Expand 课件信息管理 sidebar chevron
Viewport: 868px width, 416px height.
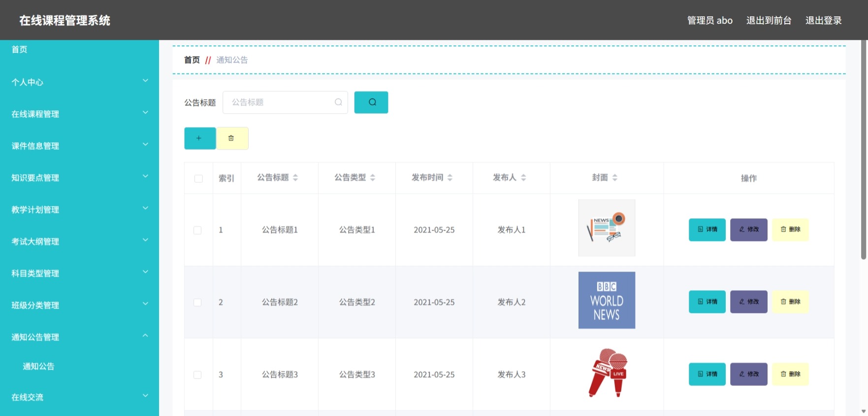145,144
